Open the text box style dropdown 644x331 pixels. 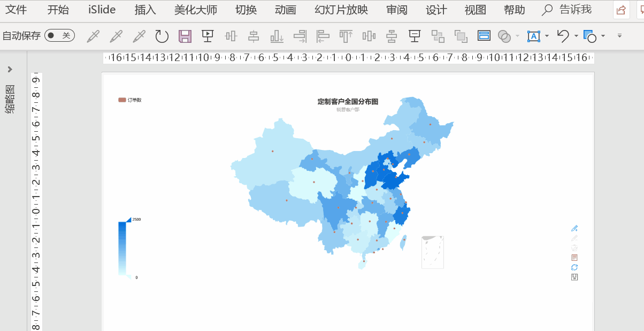click(547, 36)
